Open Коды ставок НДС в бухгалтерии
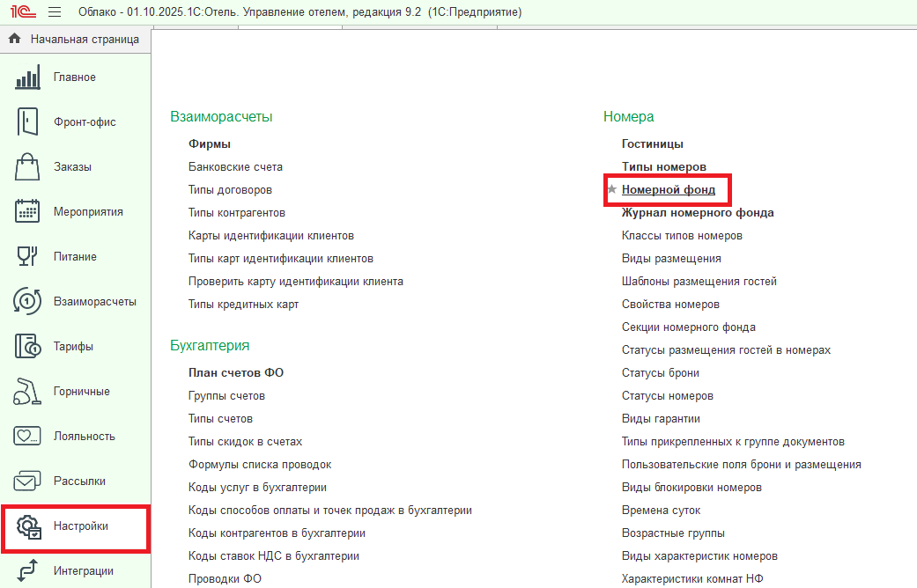 [274, 555]
